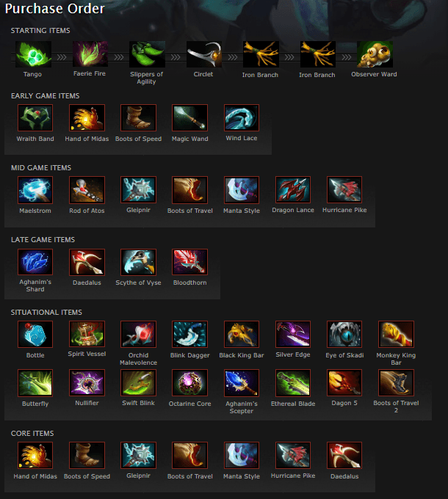
Task: Select the Maelstrom icon in Mid Game
Action: tap(35, 190)
